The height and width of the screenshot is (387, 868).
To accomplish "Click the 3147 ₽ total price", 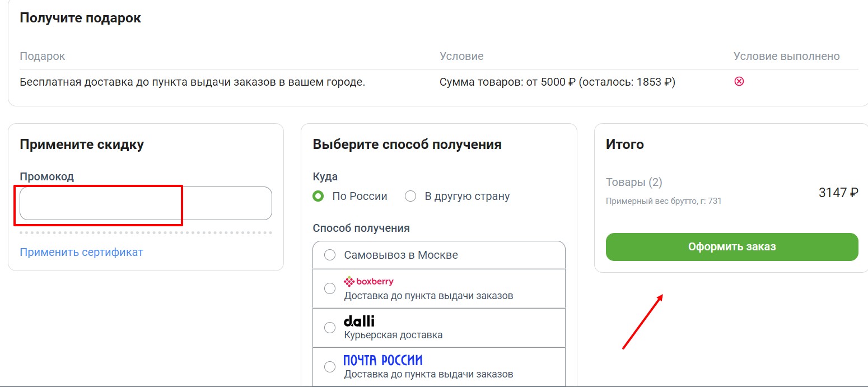I will click(838, 193).
